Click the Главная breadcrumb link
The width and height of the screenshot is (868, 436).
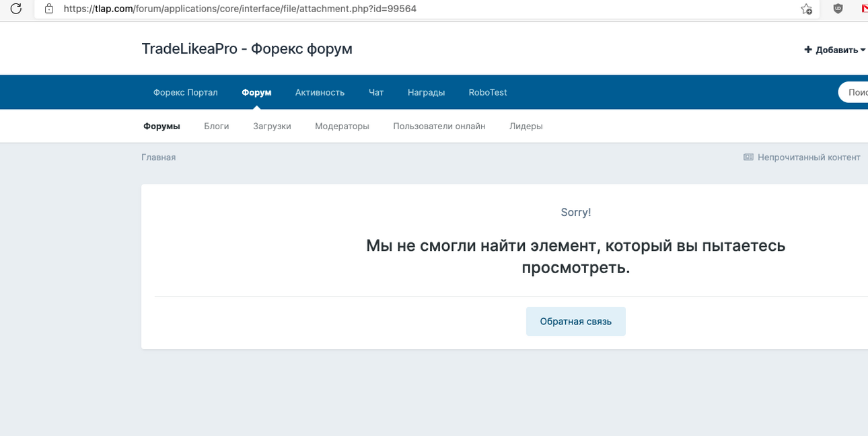(159, 157)
